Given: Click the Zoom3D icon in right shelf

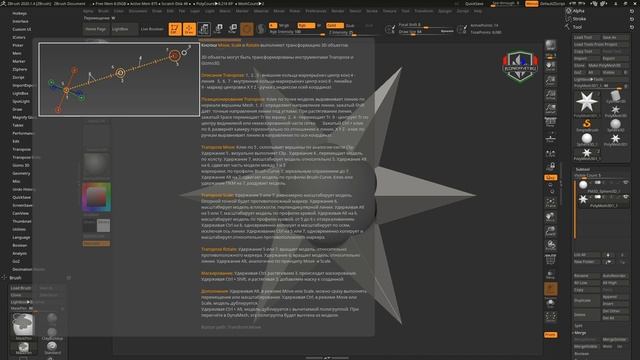Looking at the screenshot, I should click(x=551, y=231).
